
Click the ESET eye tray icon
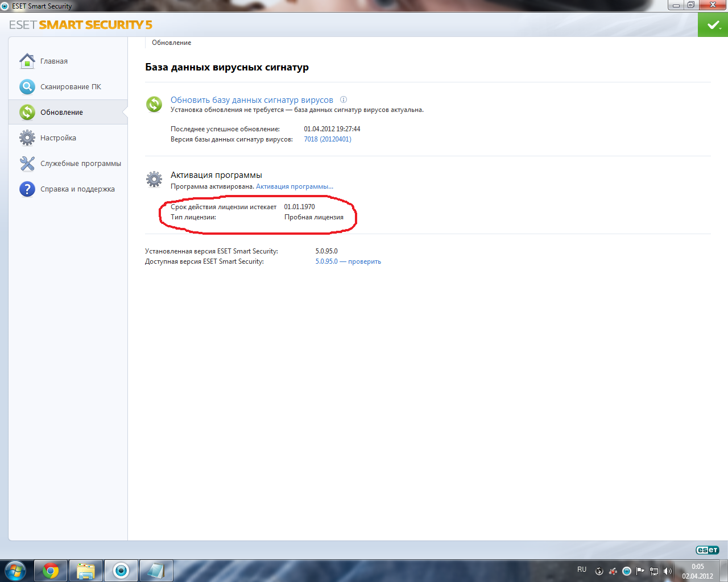click(627, 571)
